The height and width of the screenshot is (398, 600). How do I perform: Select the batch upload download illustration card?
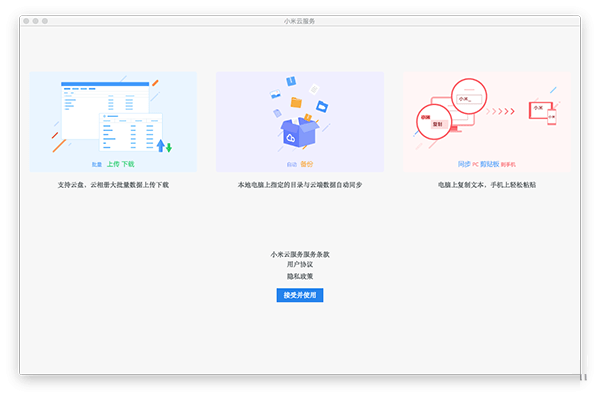pos(113,122)
